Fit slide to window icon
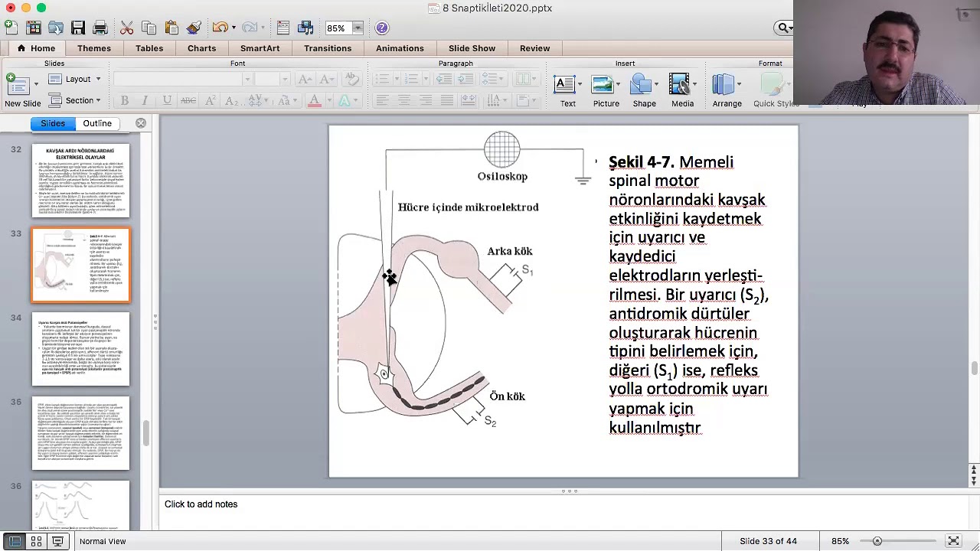The height and width of the screenshot is (551, 980). click(953, 541)
